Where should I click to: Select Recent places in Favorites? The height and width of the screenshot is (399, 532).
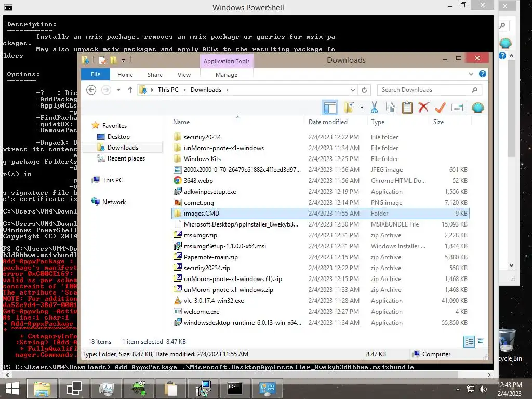(x=126, y=158)
